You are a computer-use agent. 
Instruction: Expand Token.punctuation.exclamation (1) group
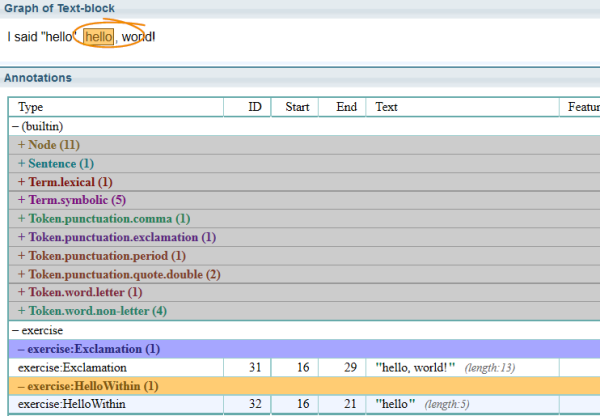point(115,237)
